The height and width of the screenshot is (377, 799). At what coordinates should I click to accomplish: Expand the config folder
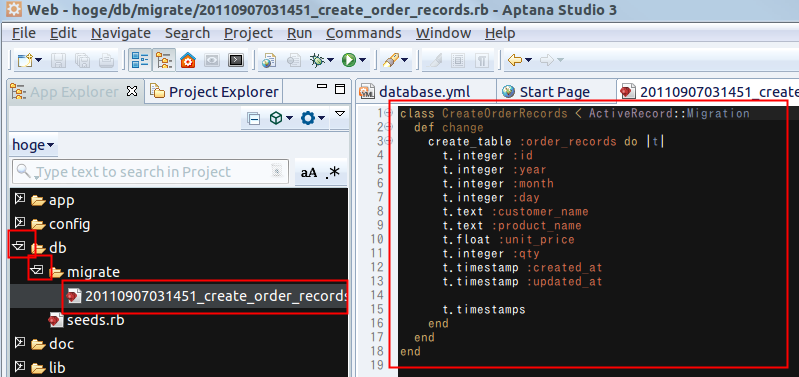(x=20, y=223)
